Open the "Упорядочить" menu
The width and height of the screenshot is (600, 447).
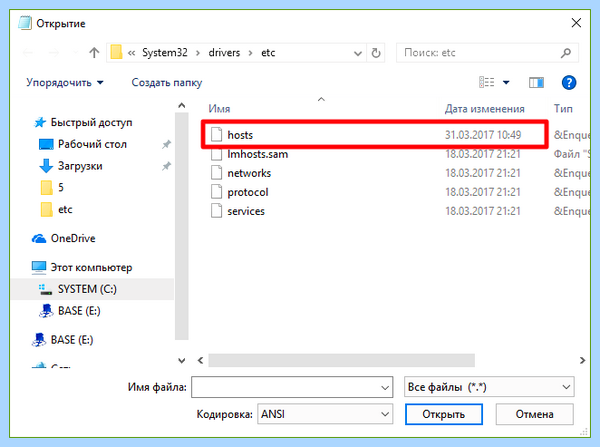65,83
